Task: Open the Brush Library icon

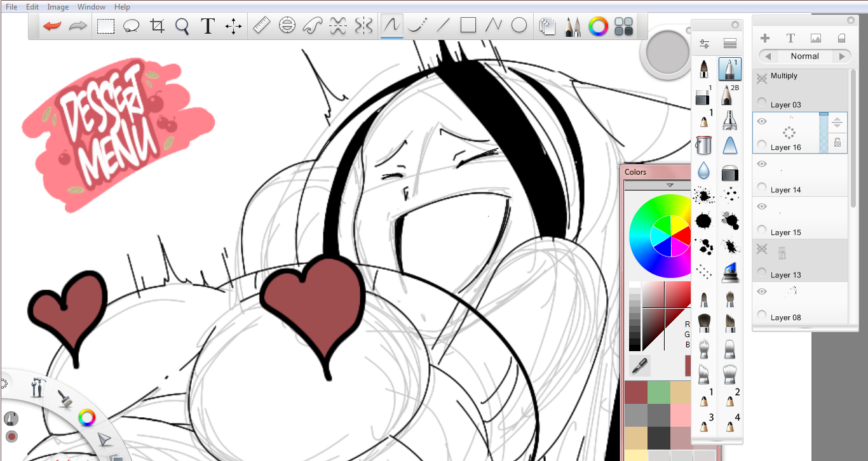Action: (x=730, y=44)
